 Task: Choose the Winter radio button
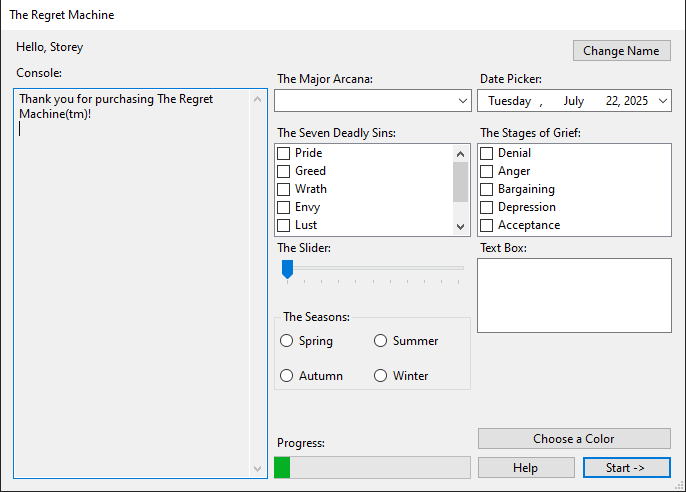pos(381,376)
